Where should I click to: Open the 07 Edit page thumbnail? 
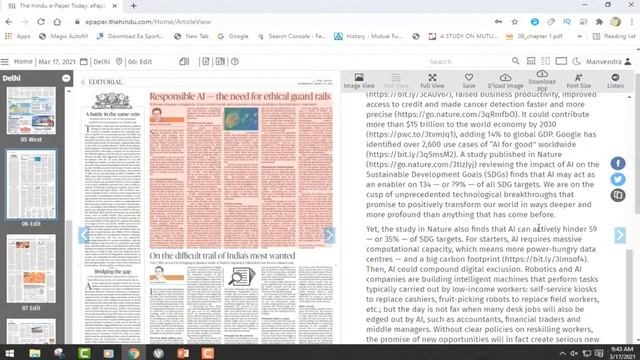pos(31,269)
